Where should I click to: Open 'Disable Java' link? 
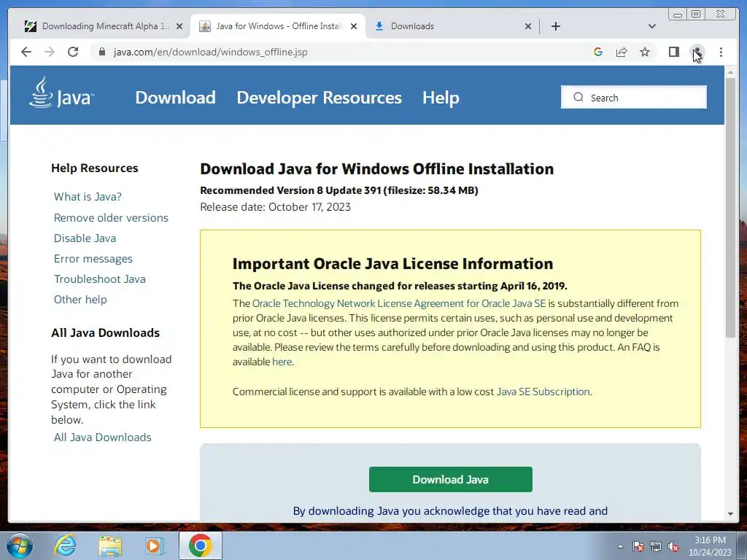tap(85, 238)
